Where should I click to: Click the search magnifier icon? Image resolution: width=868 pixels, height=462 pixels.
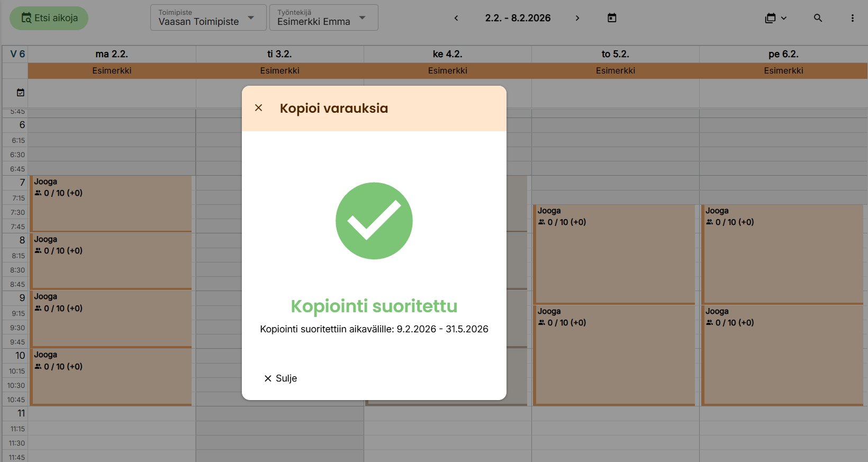click(x=818, y=18)
